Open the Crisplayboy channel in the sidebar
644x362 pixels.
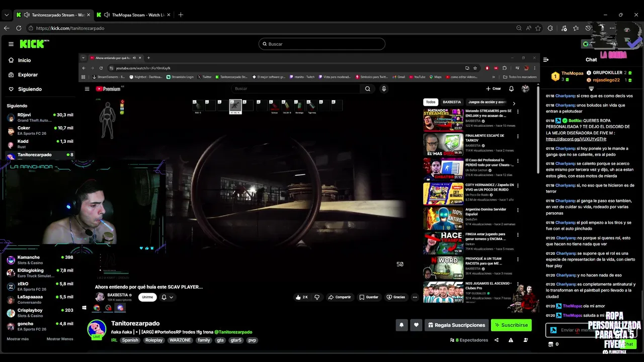click(x=39, y=313)
